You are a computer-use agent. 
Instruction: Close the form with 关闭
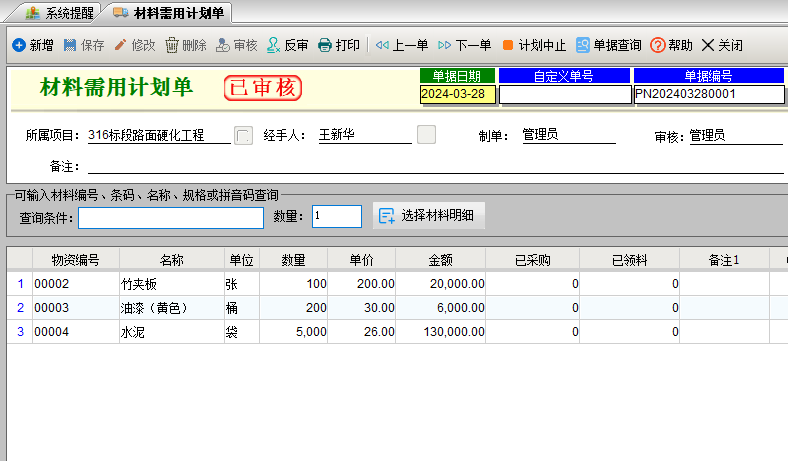pos(722,45)
